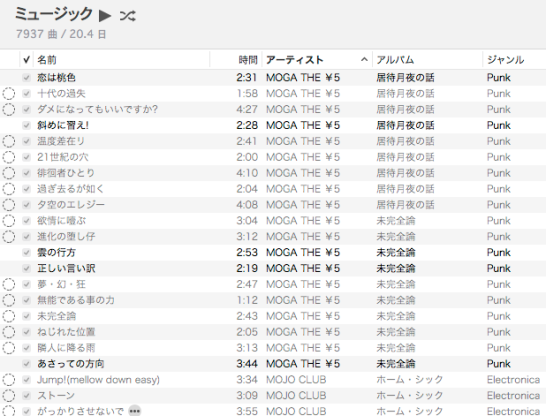
Task: Uncheck the 温度差在リ song checkbox
Action: (26, 141)
